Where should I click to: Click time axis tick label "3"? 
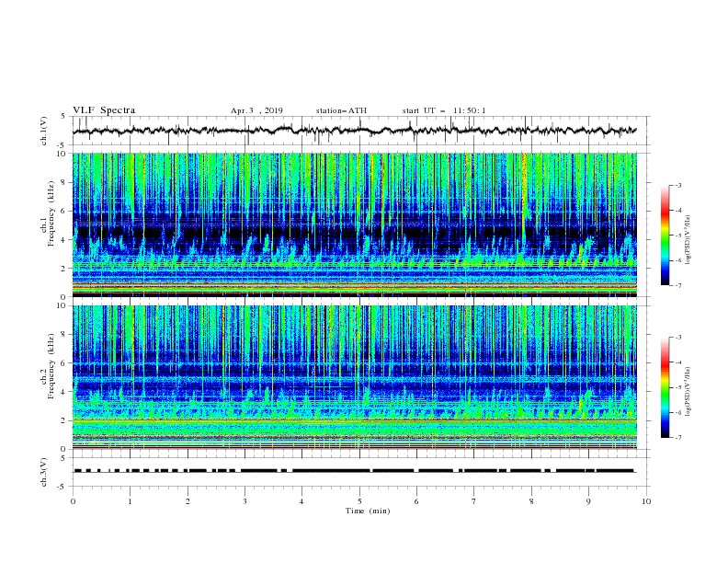tap(245, 501)
